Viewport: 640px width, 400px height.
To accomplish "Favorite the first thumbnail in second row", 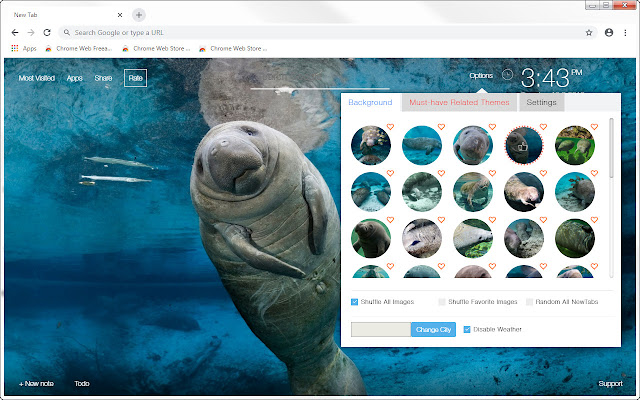I will pyautogui.click(x=390, y=173).
